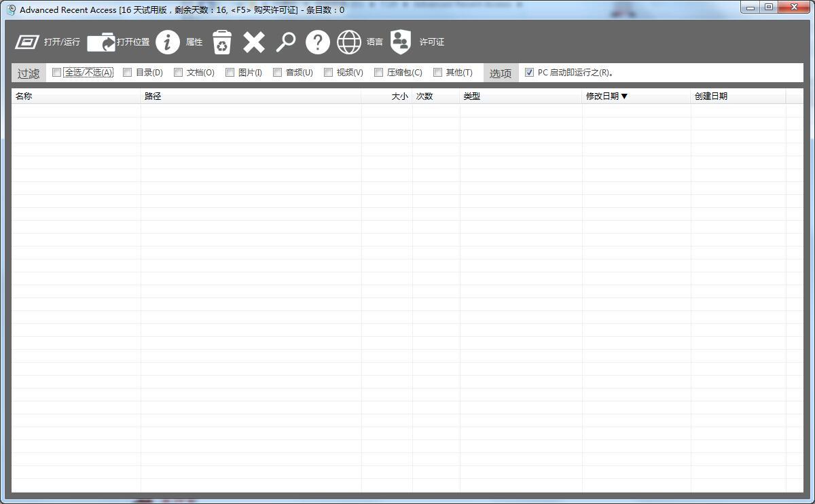Viewport: 815px width, 504px height.
Task: Enable the Pictures (图片) filter checkbox
Action: (x=230, y=73)
